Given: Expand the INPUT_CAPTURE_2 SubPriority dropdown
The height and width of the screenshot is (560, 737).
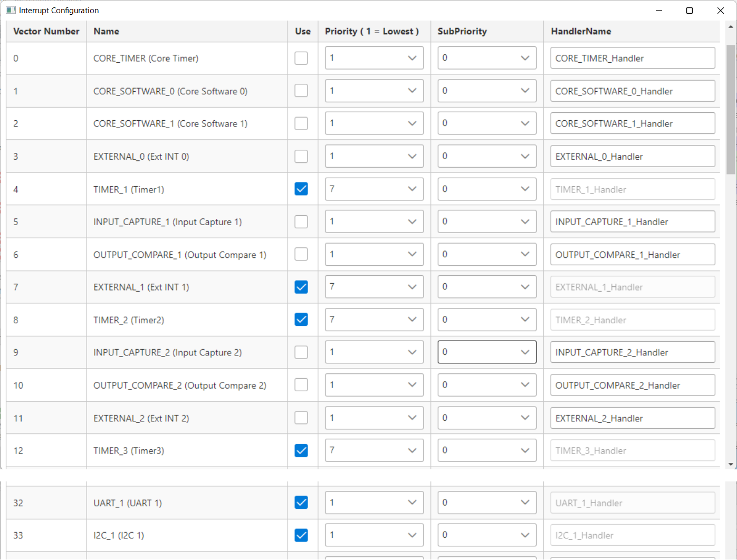Looking at the screenshot, I should 486,352.
